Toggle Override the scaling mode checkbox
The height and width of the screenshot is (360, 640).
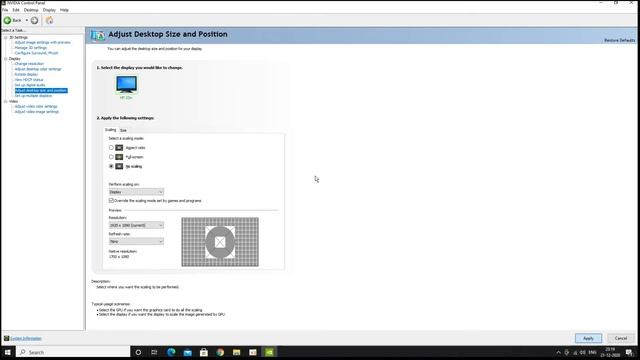tap(111, 200)
